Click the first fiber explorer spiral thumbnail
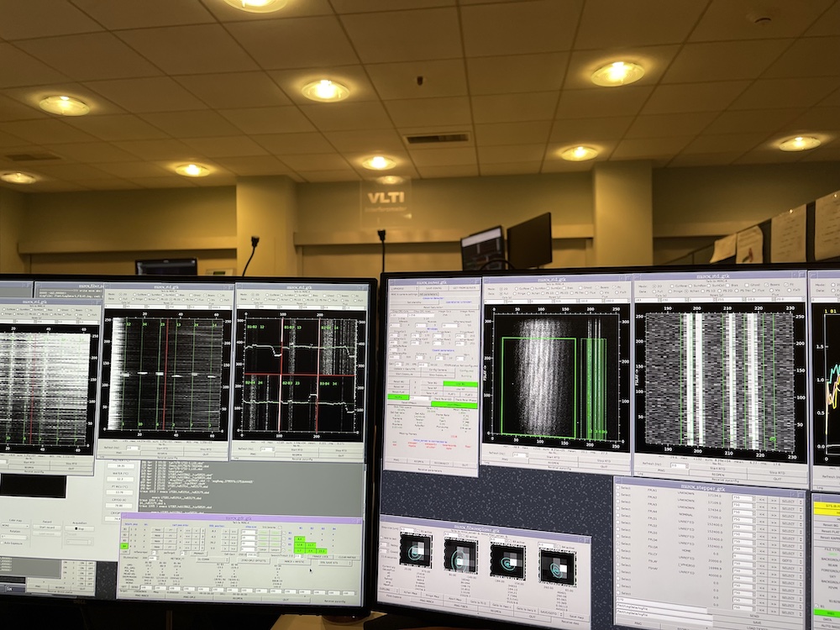Viewport: 840px width, 630px height. [x=416, y=551]
